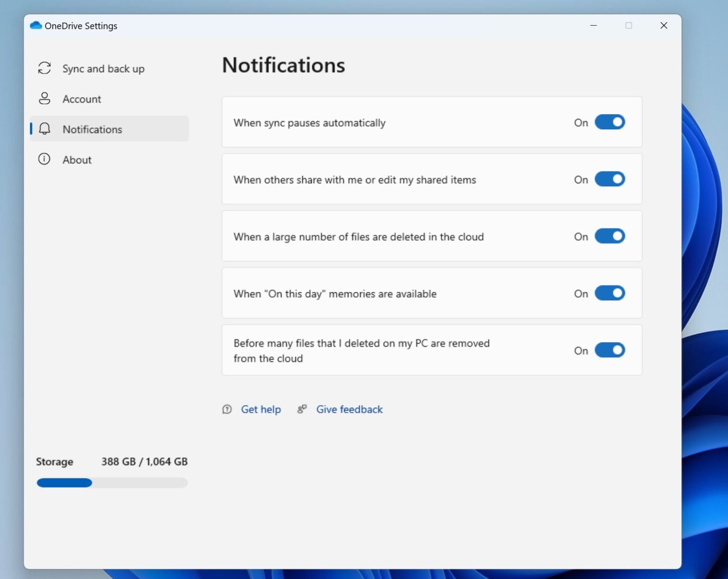This screenshot has height=579, width=728.
Task: Click the feedback icon beside Give feedback
Action: click(302, 409)
